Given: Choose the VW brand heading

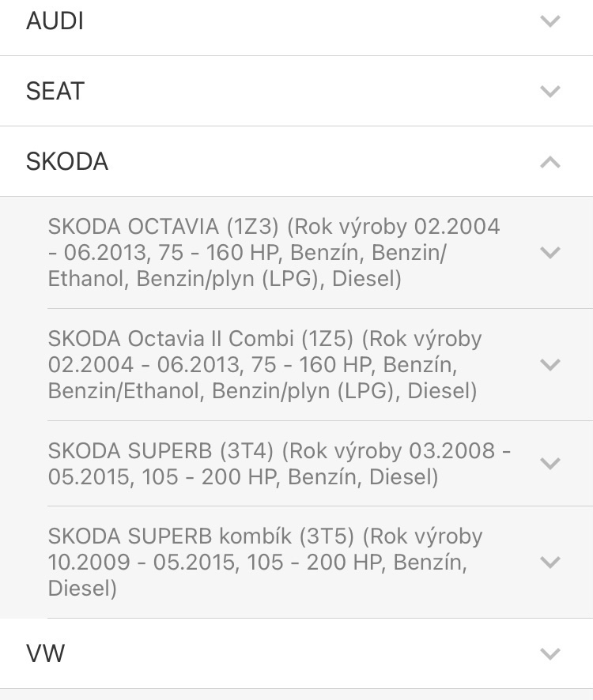Looking at the screenshot, I should tap(45, 654).
